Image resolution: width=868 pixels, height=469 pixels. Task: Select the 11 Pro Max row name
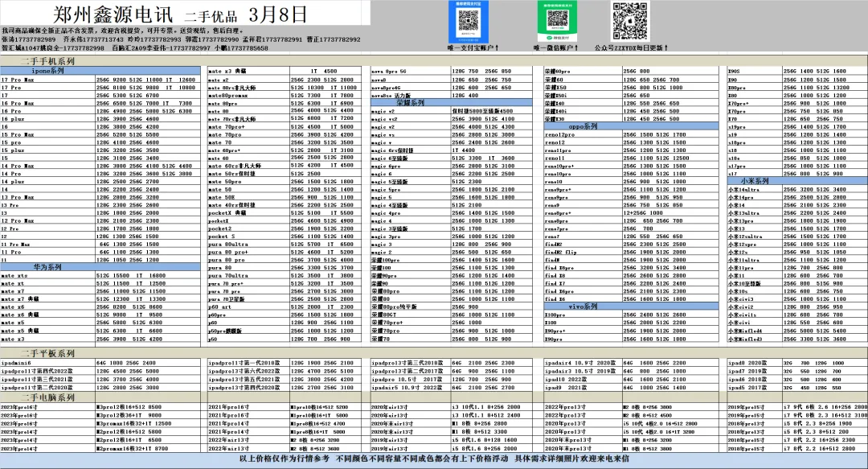click(x=16, y=245)
